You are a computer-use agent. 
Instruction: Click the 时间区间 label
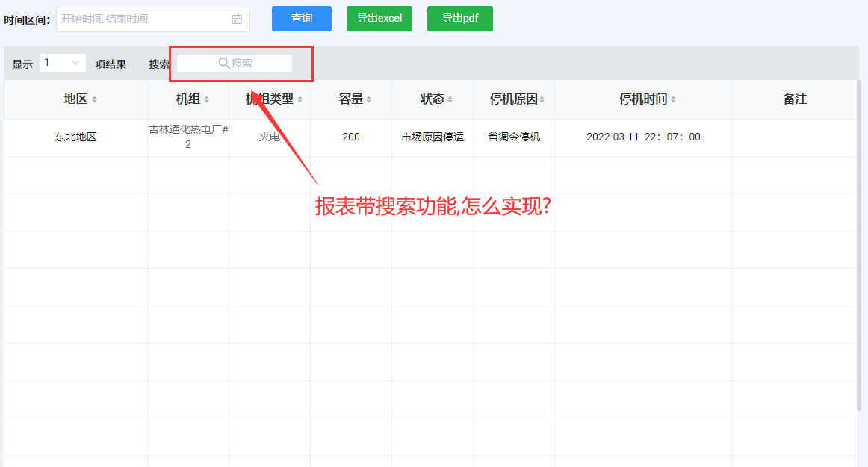tap(27, 20)
